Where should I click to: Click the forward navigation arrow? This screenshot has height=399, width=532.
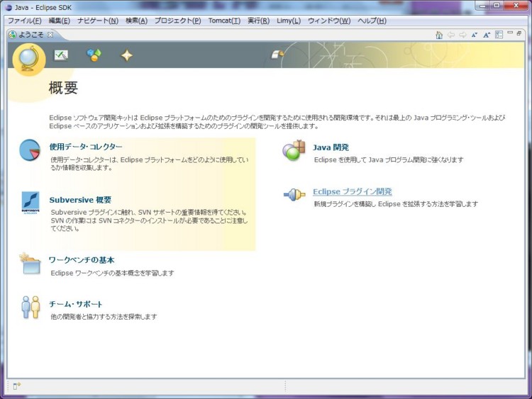462,35
